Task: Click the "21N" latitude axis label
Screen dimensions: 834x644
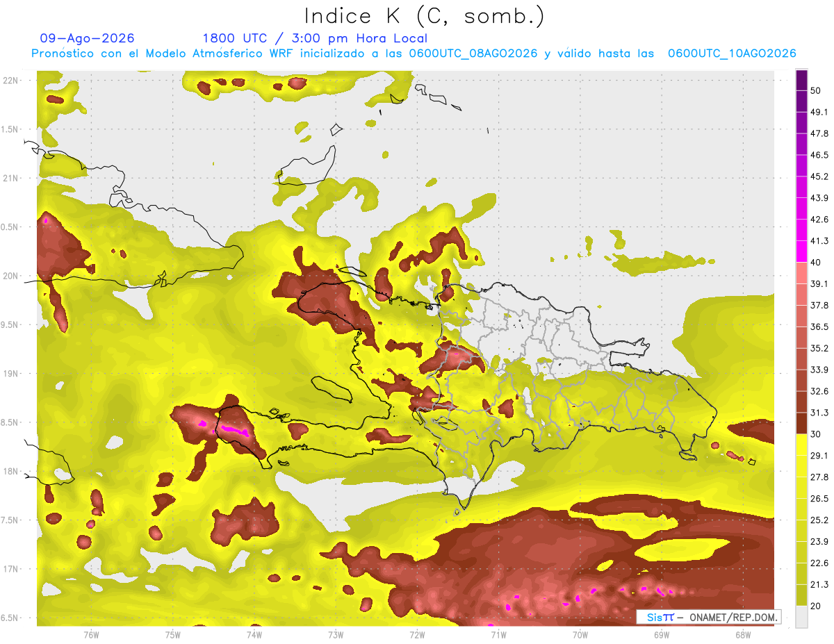Action: (x=12, y=179)
